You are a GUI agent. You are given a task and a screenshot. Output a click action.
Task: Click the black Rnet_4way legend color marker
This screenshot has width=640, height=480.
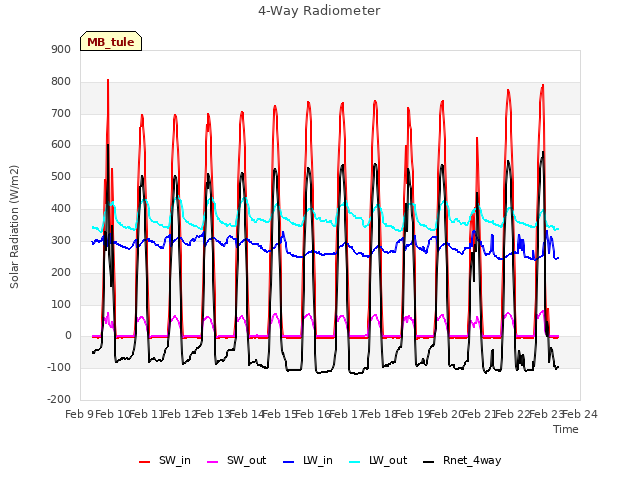coord(429,462)
